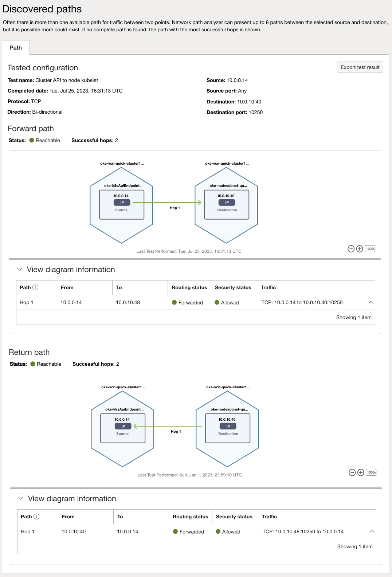Click return path table Path info icon
The image size is (392, 577).
coord(36,517)
